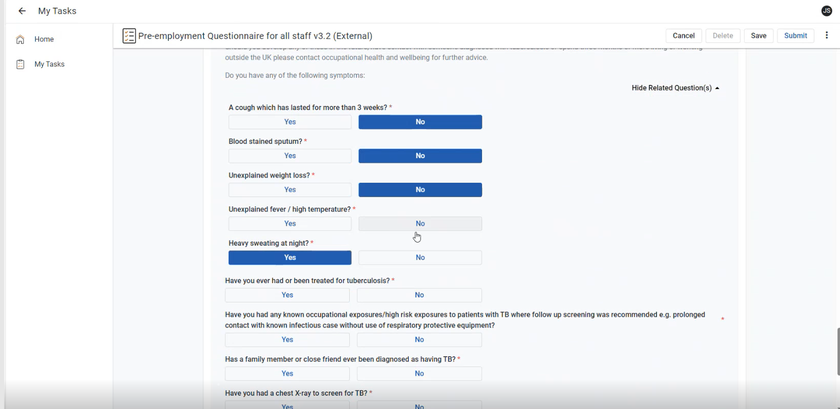The height and width of the screenshot is (409, 840).
Task: Select No for unexplained fever
Action: 420,224
